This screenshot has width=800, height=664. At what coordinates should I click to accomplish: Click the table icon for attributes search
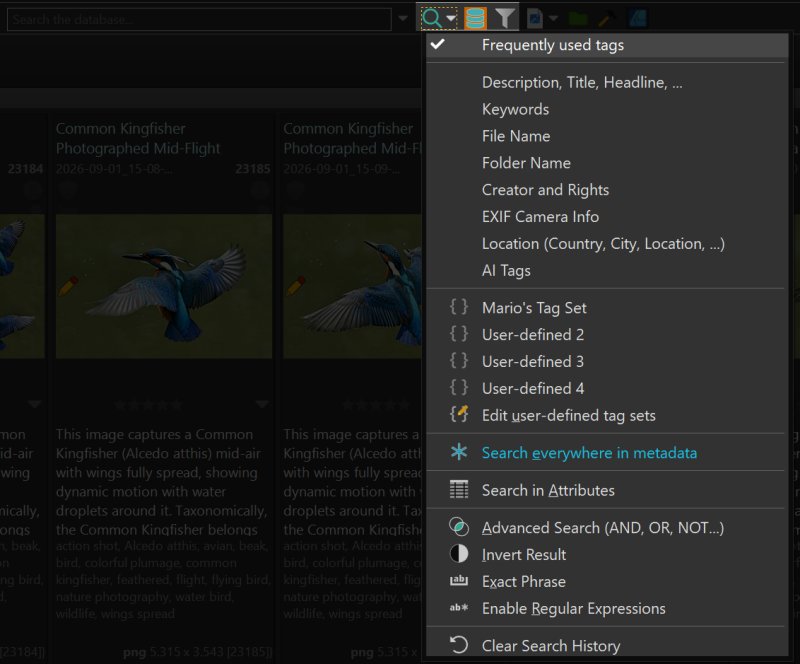pyautogui.click(x=459, y=489)
